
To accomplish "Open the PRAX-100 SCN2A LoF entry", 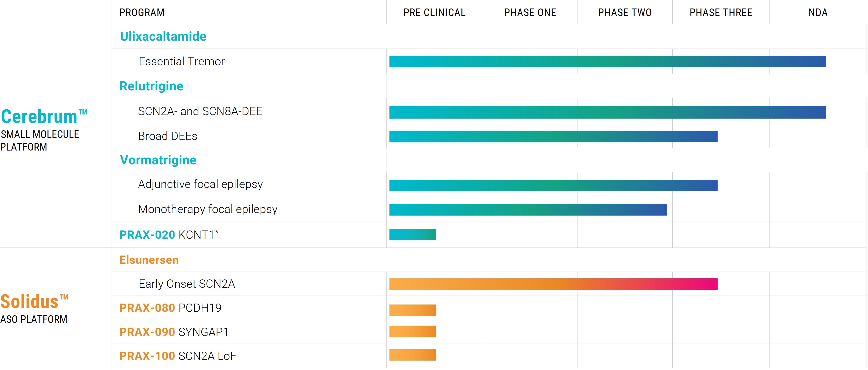I will [178, 356].
